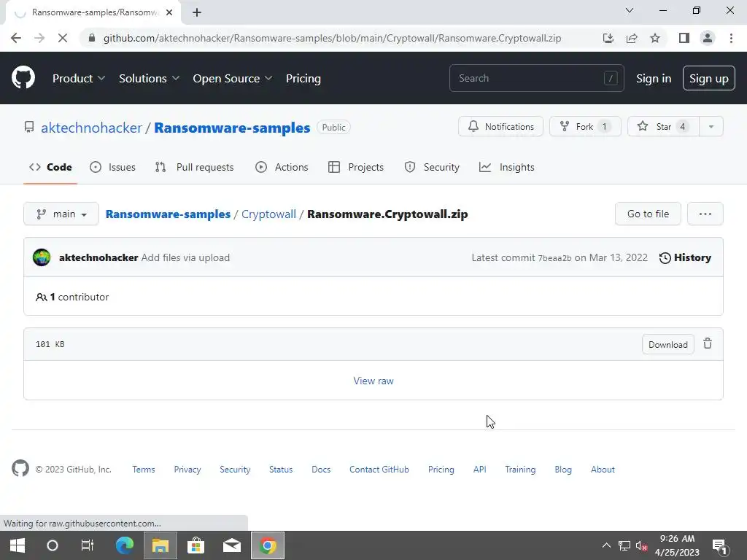Open the main branch selector dropdown
747x560 pixels.
point(61,214)
